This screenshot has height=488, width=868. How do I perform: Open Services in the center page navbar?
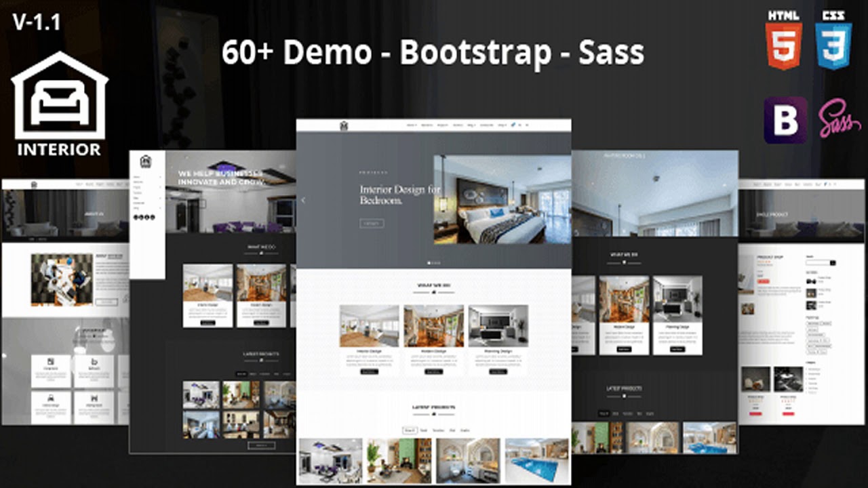(x=427, y=125)
